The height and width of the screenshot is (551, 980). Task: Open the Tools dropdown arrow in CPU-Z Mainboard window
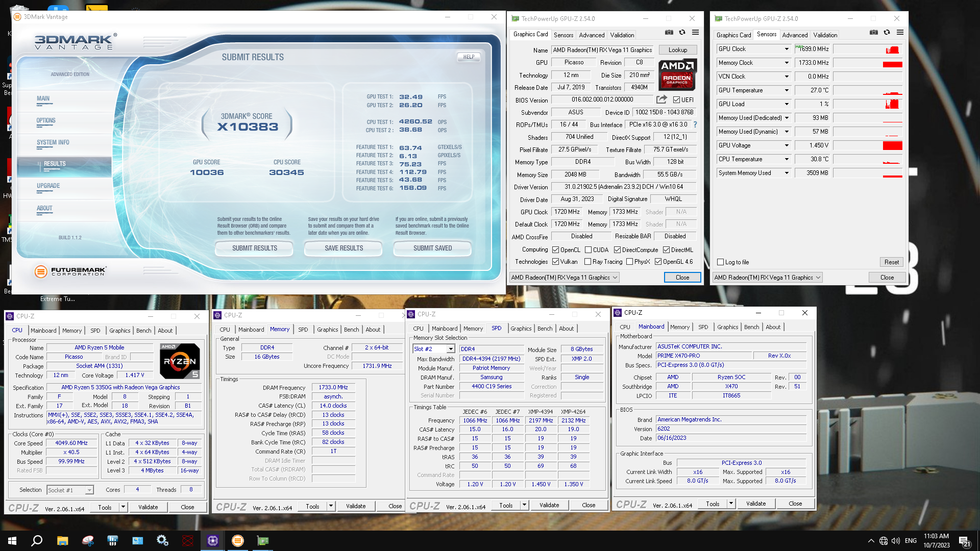point(731,504)
